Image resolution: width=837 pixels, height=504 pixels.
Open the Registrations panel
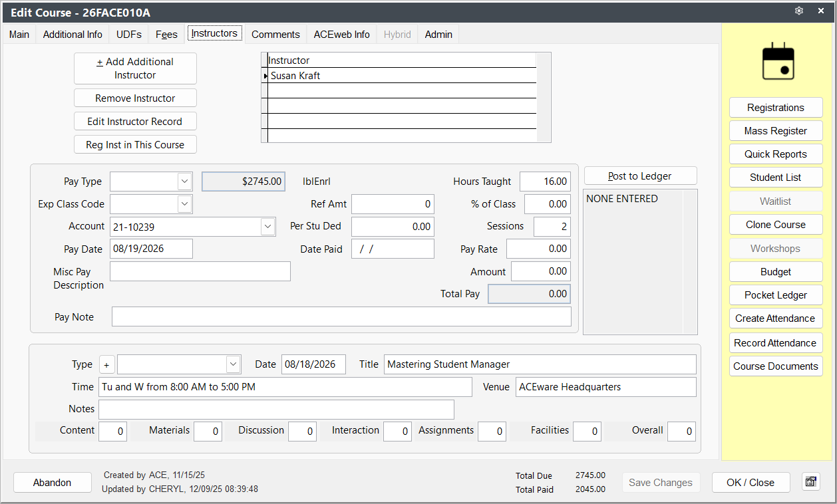(776, 108)
